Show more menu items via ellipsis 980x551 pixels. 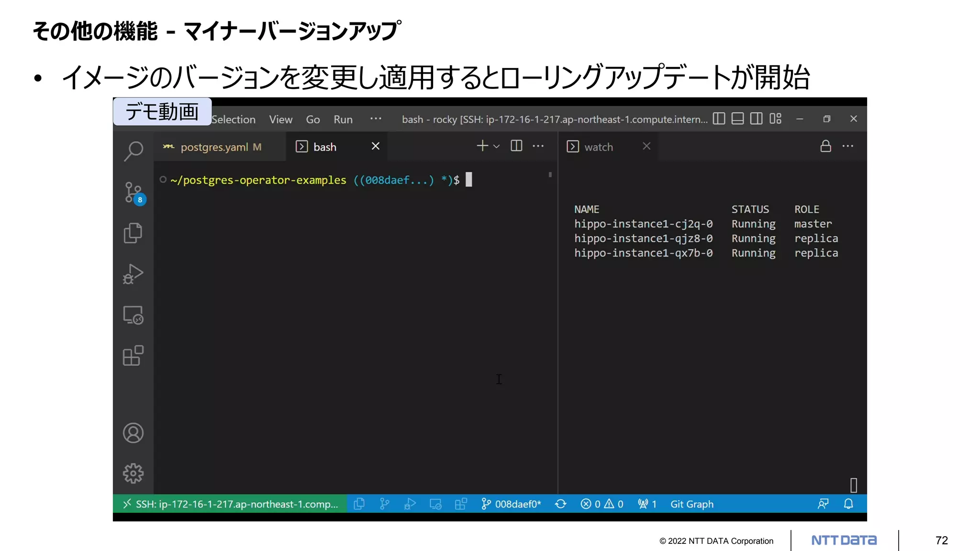tap(376, 119)
